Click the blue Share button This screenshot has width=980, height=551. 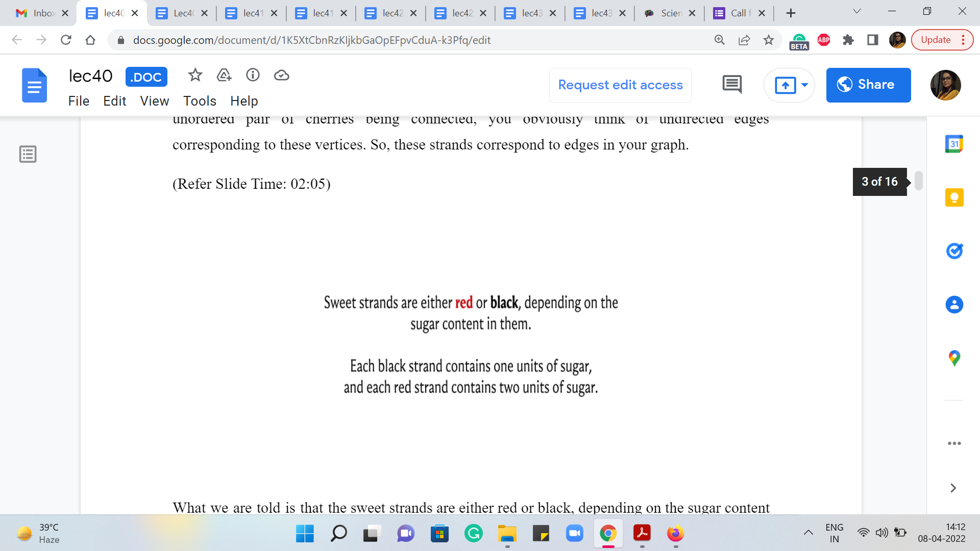(x=868, y=85)
